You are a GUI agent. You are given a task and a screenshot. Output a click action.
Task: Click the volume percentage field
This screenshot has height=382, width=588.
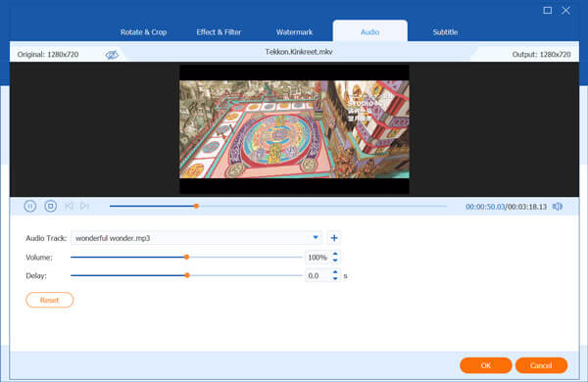[318, 258]
